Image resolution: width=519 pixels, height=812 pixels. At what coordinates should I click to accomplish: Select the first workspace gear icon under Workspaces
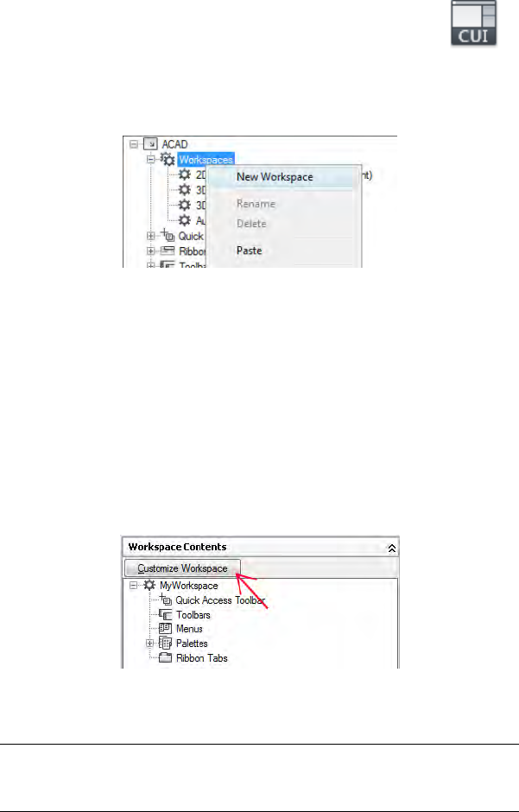pyautogui.click(x=184, y=174)
